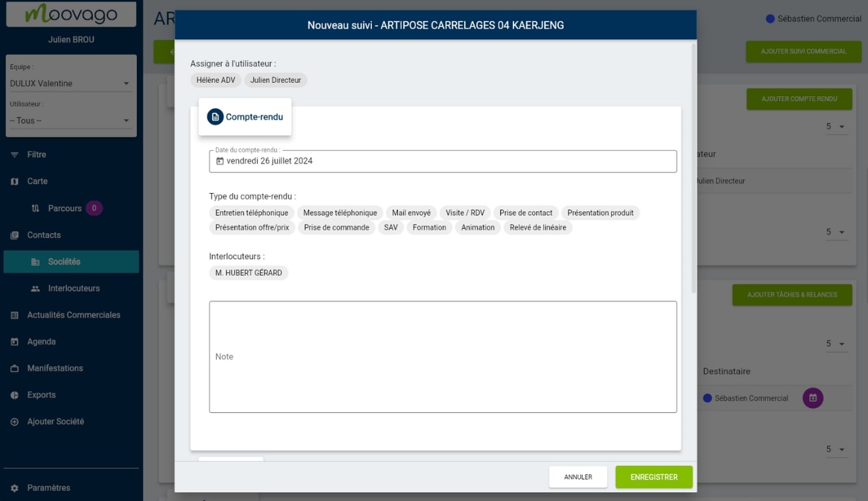Click the Sociétés building icon

coord(35,262)
